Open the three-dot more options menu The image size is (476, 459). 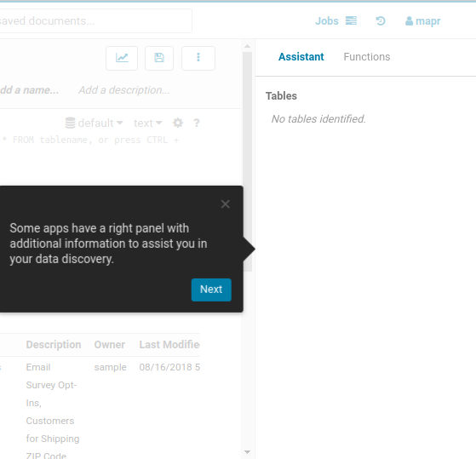pos(198,58)
